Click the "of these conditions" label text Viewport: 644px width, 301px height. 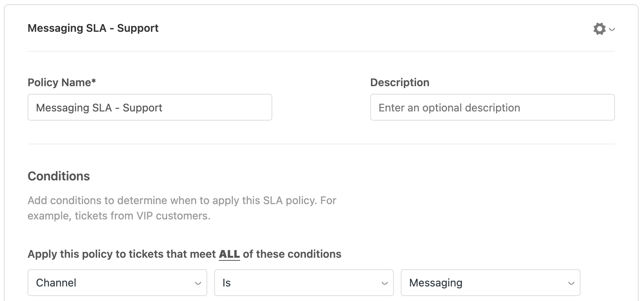tap(292, 254)
